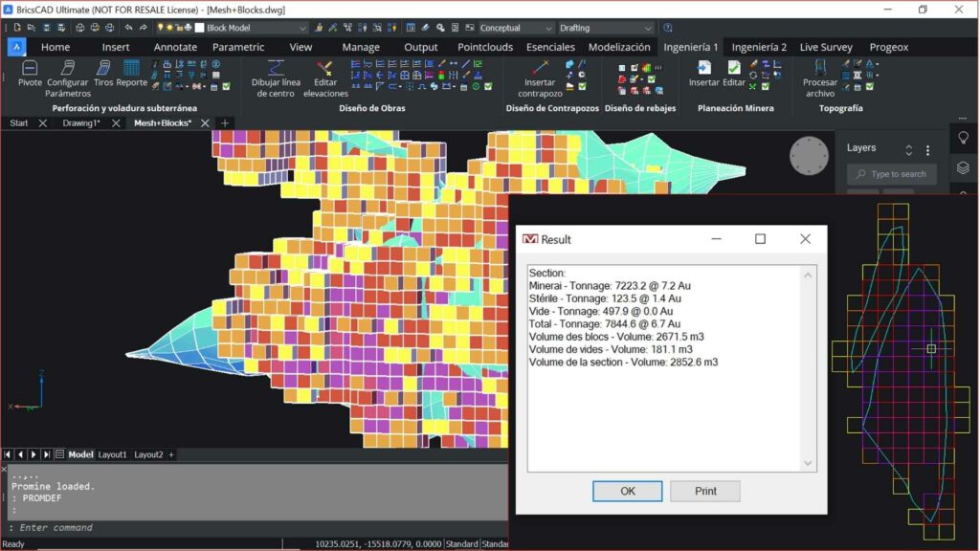Click the open file icon
This screenshot has height=551, width=980.
[x=32, y=28]
